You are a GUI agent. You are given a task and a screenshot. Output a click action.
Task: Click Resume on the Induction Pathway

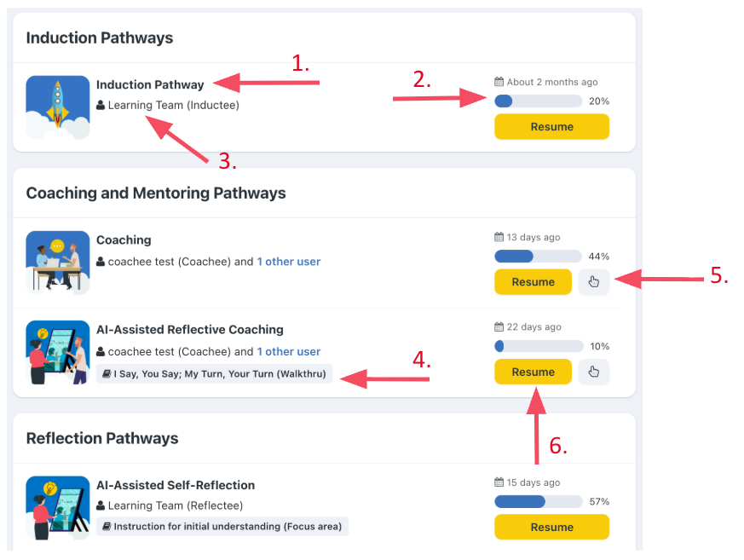[551, 126]
